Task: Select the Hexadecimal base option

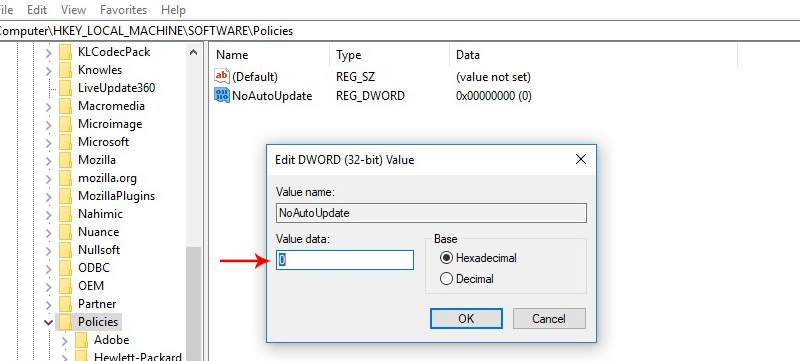Action: point(446,258)
